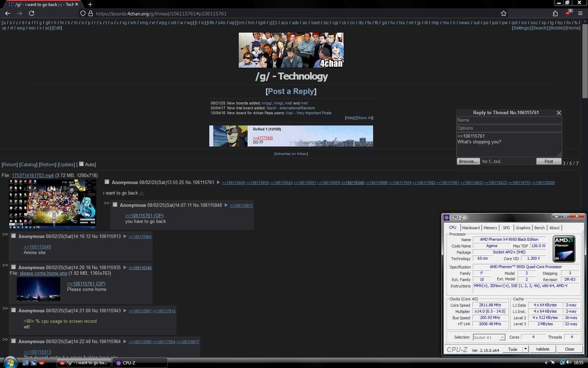This screenshot has width=588, height=368.
Task: Click the Name field in reply box
Action: coord(509,120)
